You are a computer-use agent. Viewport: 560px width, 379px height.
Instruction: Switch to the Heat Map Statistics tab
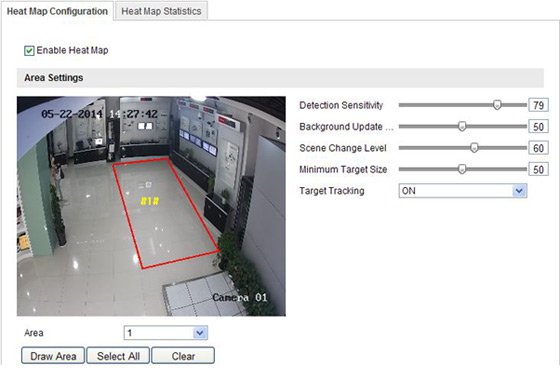point(161,11)
